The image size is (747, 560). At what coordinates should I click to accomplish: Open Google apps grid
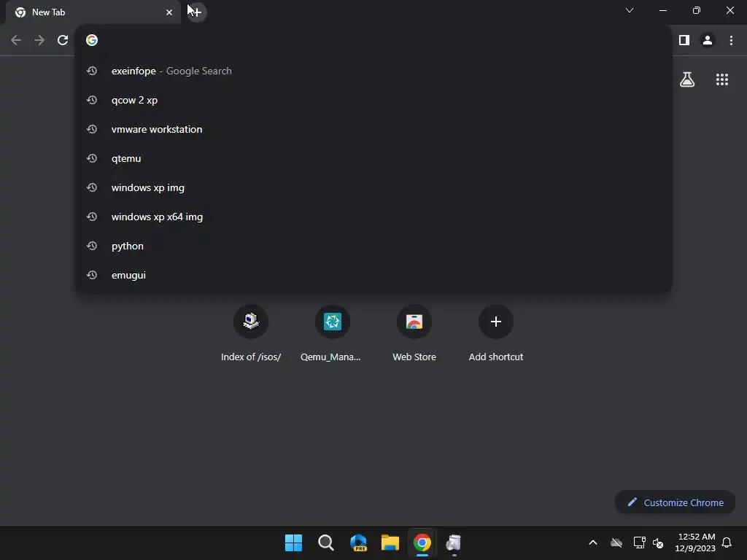pyautogui.click(x=721, y=79)
